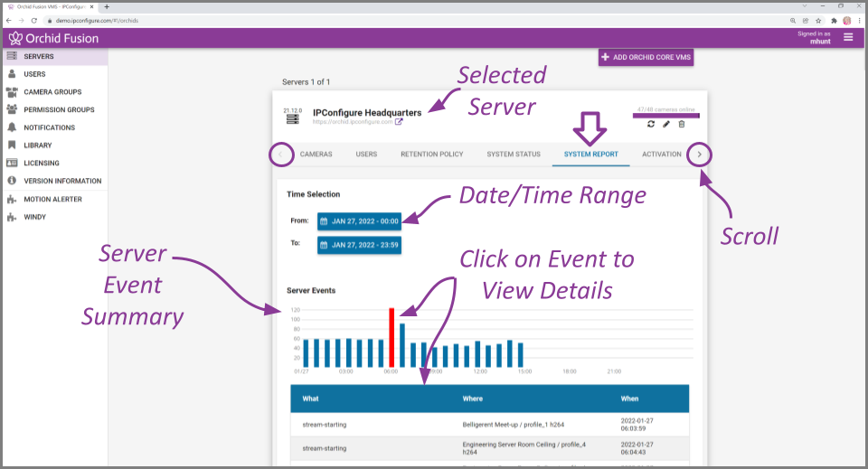Open orchid.ipconfigure.com link

tap(353, 122)
